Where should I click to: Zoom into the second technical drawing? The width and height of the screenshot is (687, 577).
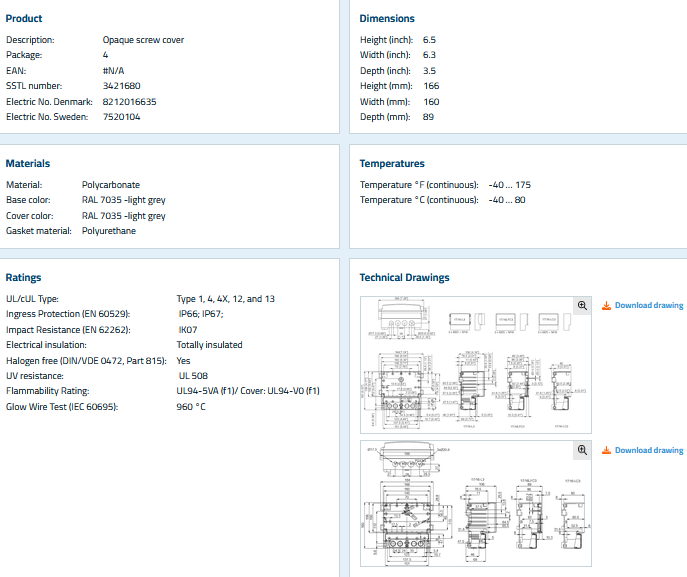pos(582,450)
